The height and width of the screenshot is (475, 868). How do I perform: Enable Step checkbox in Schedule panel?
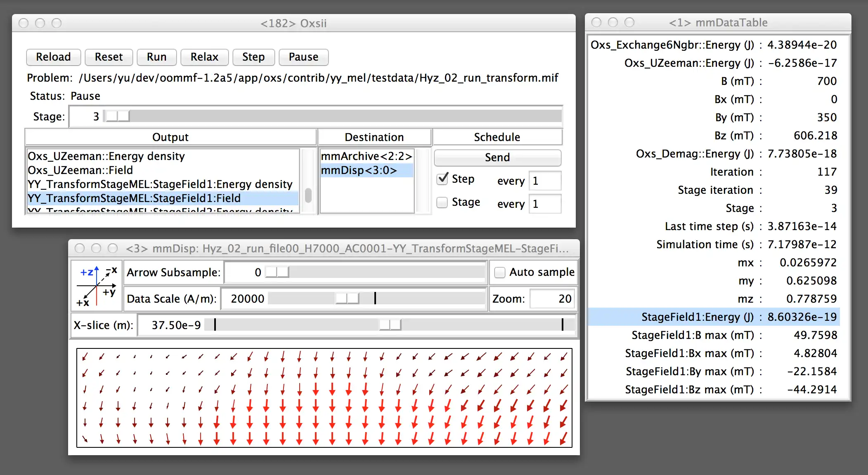tap(443, 179)
